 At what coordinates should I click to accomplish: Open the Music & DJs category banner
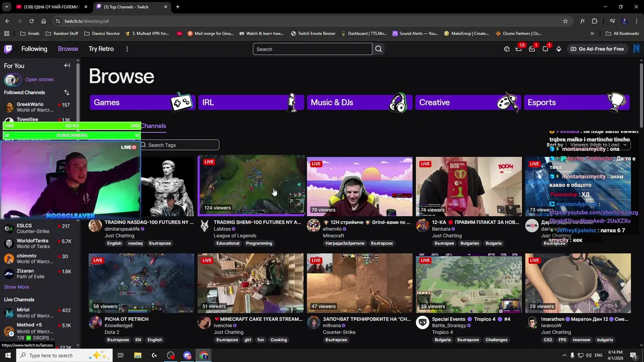point(360,102)
